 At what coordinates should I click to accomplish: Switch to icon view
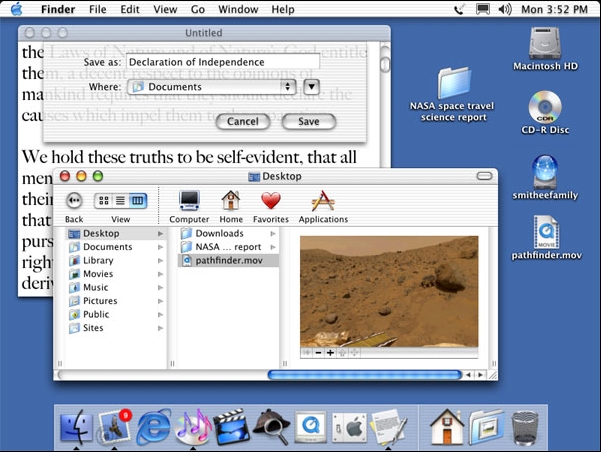[104, 200]
